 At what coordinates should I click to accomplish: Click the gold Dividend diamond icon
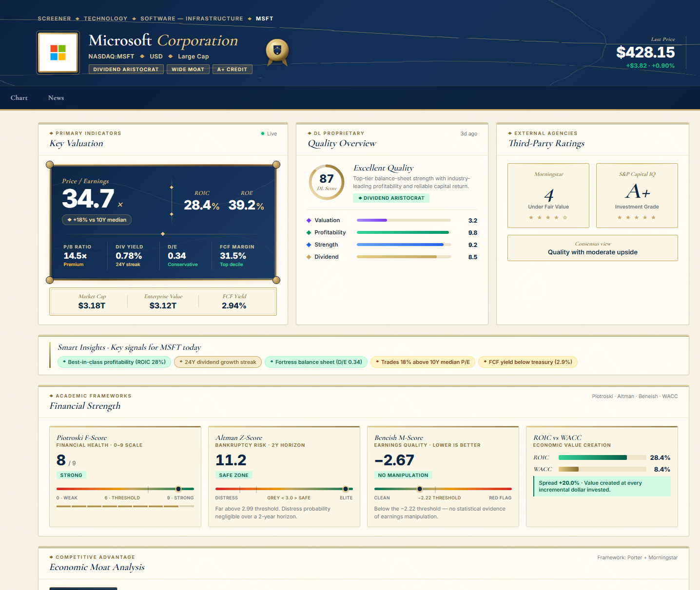tap(309, 257)
